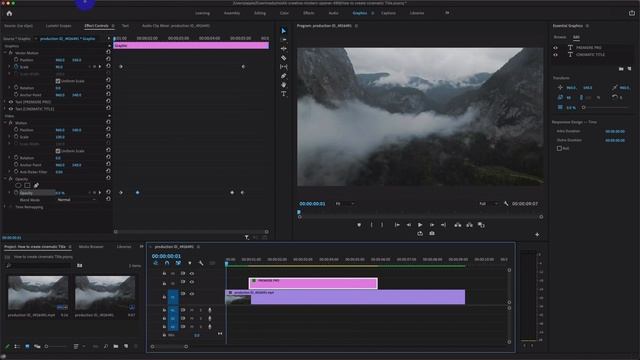Select the Pen tool
640x360 pixels.
(x=284, y=76)
